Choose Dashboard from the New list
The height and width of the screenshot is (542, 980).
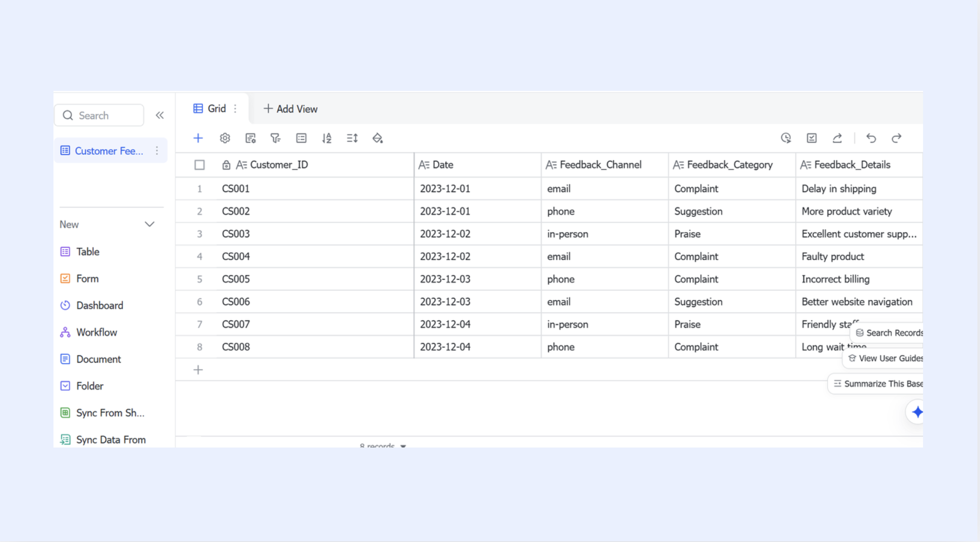[x=100, y=305]
